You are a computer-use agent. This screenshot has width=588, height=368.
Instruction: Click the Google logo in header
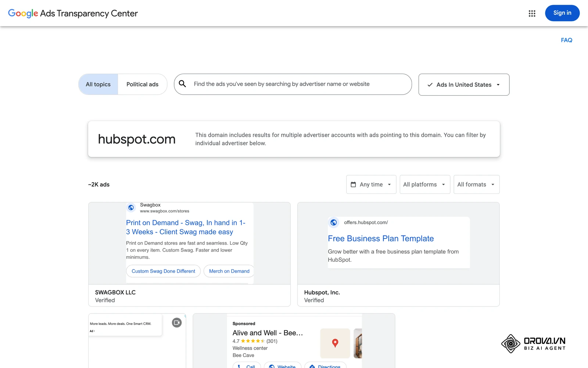(x=23, y=14)
